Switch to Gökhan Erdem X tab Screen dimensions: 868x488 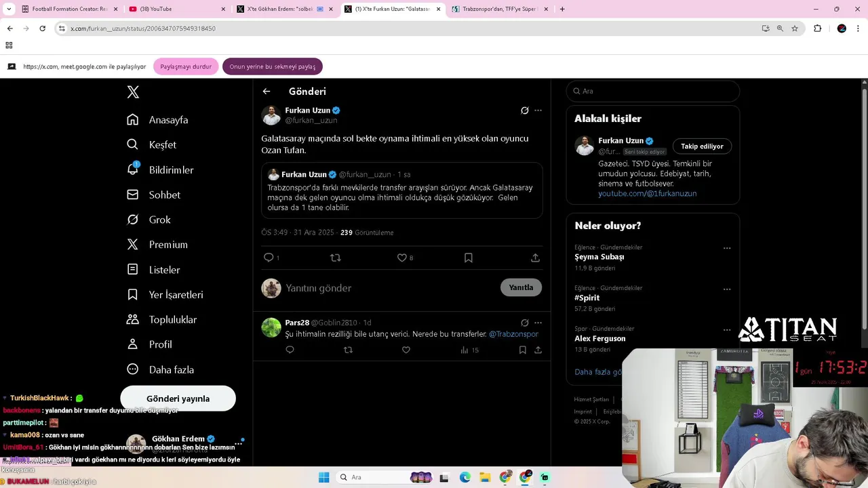pyautogui.click(x=285, y=9)
